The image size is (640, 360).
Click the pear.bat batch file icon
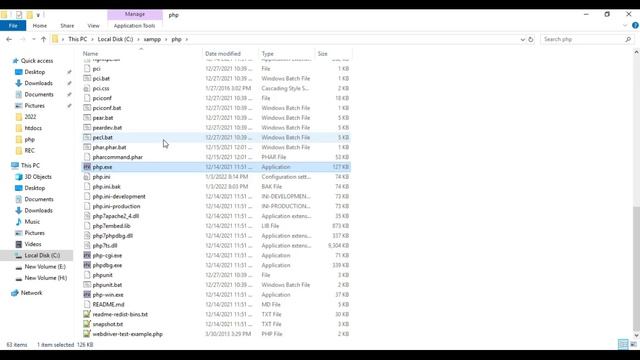click(x=87, y=118)
